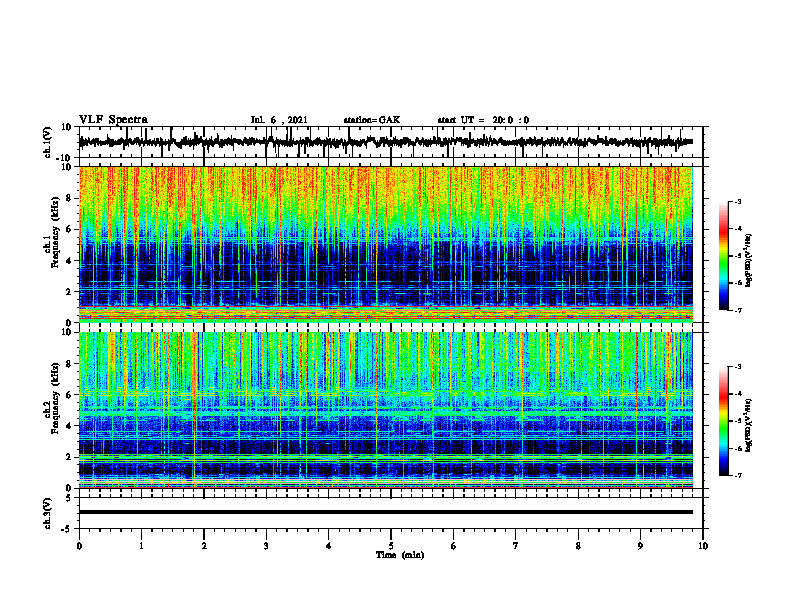Select the date text "Jul 6, 2021"
The image size is (792, 612).
click(x=279, y=120)
